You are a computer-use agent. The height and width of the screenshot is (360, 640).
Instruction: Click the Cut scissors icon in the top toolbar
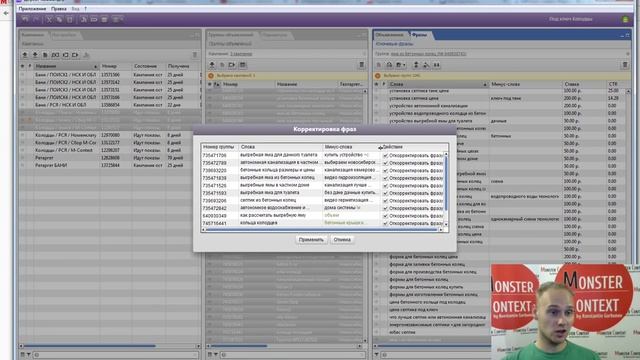49,19
